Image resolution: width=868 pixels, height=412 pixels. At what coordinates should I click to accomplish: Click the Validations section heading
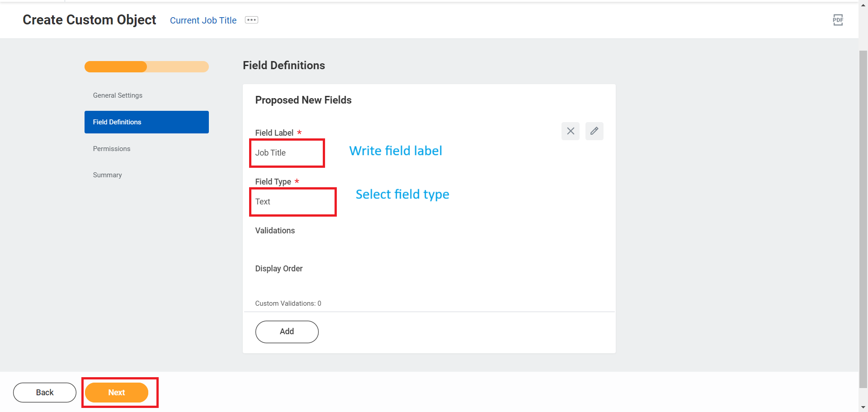[274, 230]
